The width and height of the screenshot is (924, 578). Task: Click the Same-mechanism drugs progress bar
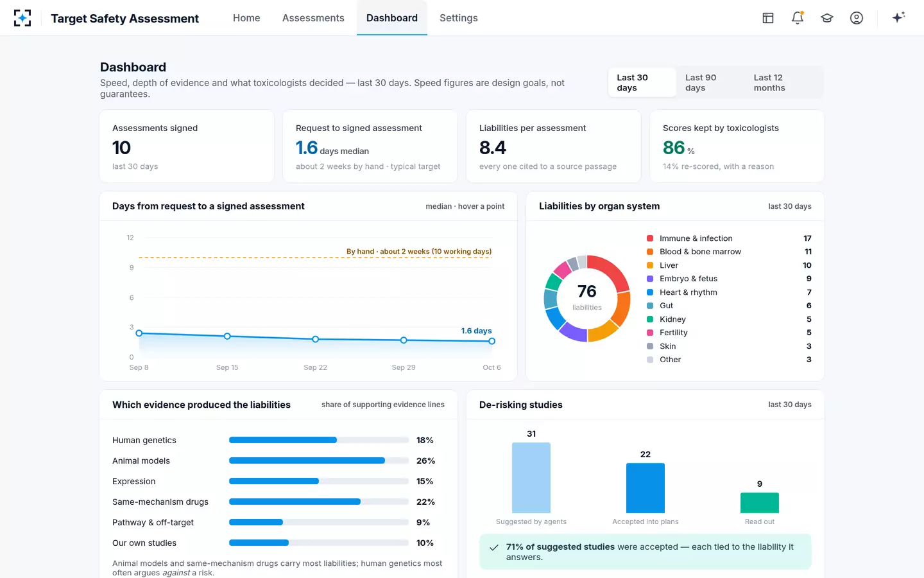(x=319, y=502)
